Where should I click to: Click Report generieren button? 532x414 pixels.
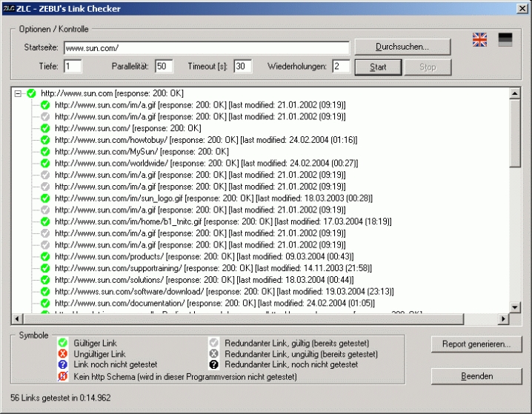476,344
